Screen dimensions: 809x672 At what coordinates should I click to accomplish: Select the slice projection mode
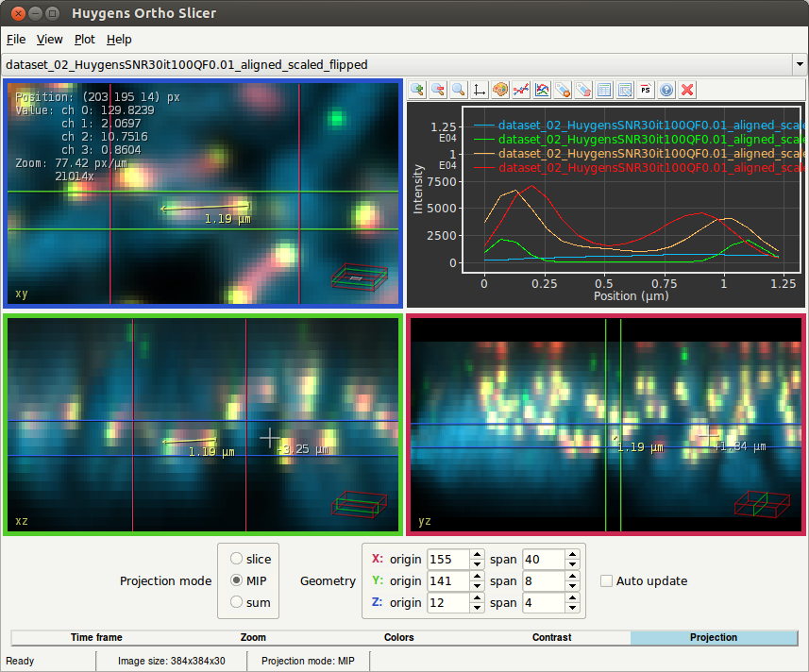(x=237, y=559)
